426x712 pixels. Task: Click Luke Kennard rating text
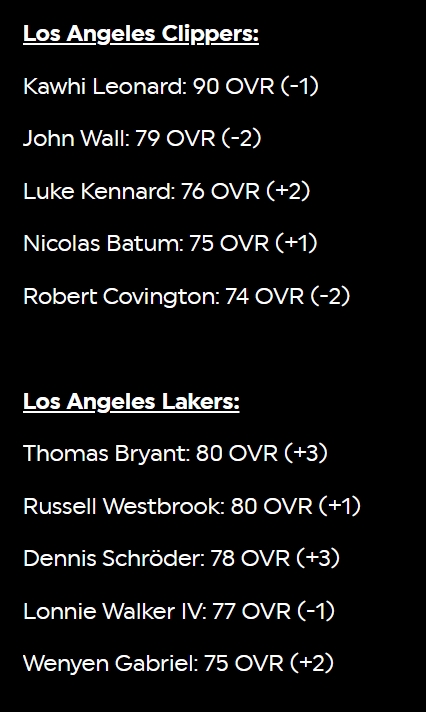point(167,191)
